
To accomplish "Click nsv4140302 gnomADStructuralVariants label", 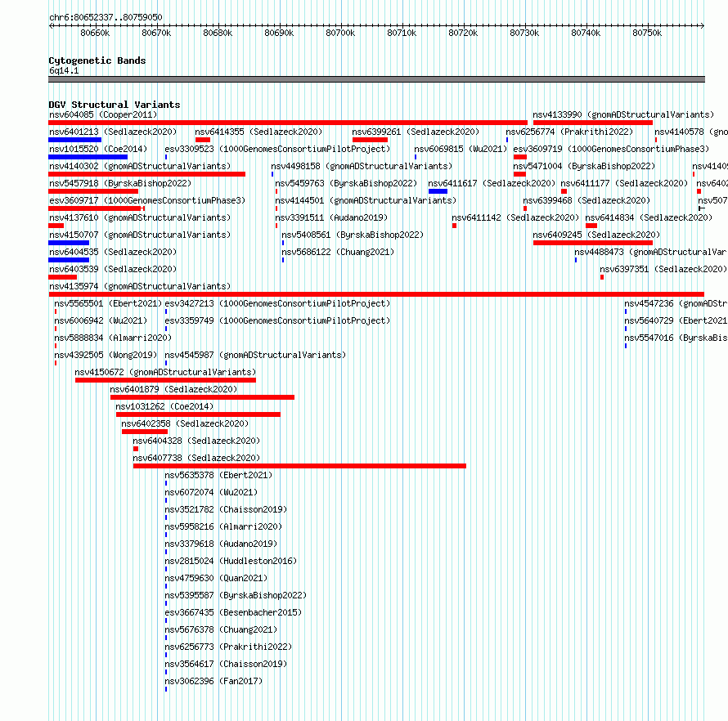I will [x=140, y=166].
